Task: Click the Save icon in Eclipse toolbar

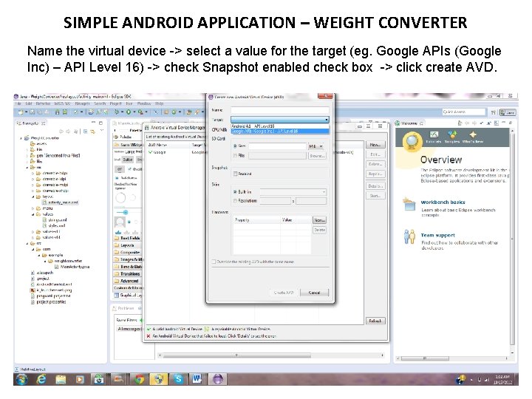Action: point(33,112)
